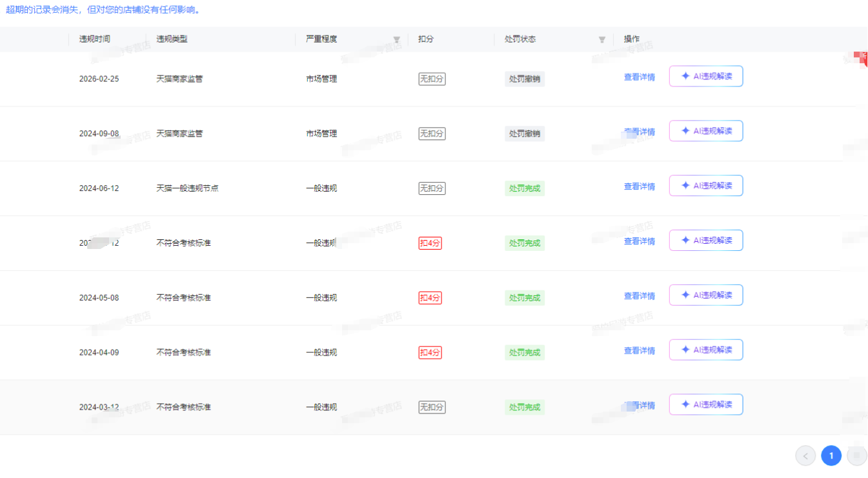The height and width of the screenshot is (478, 868).
Task: Click 无扣分 tag in the 2026-02-25 row
Action: (x=432, y=79)
